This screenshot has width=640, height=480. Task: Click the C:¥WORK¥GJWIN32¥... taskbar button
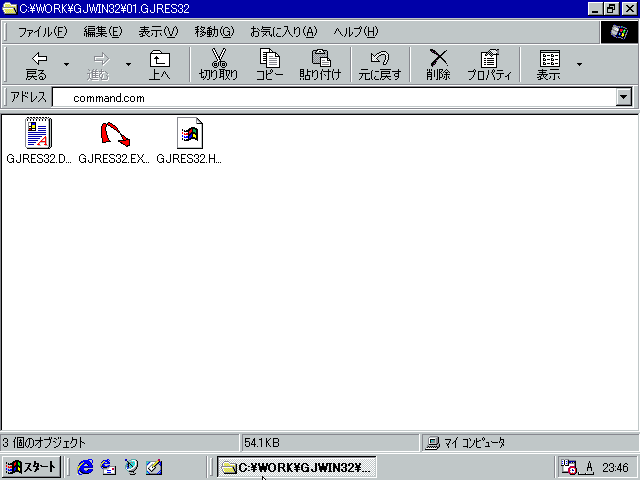(297, 467)
